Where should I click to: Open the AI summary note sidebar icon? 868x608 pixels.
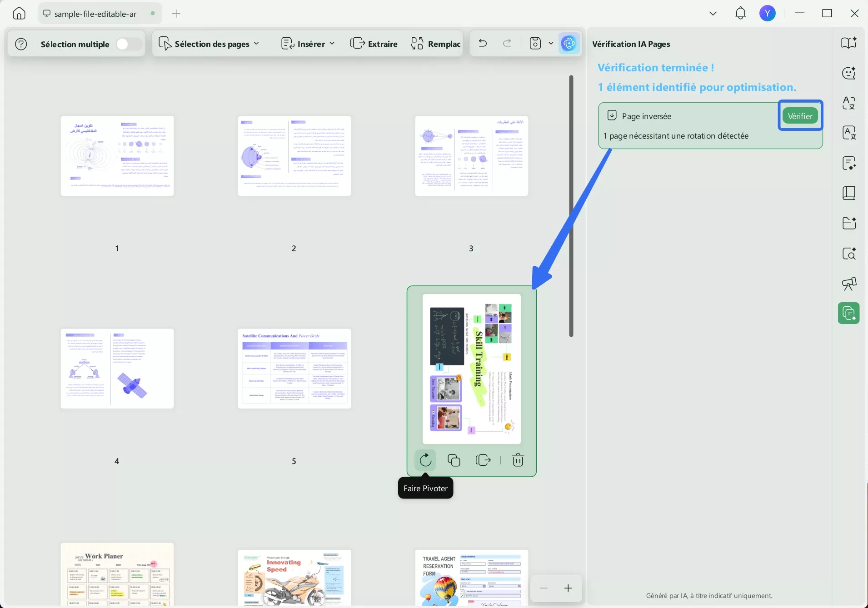pos(849,163)
